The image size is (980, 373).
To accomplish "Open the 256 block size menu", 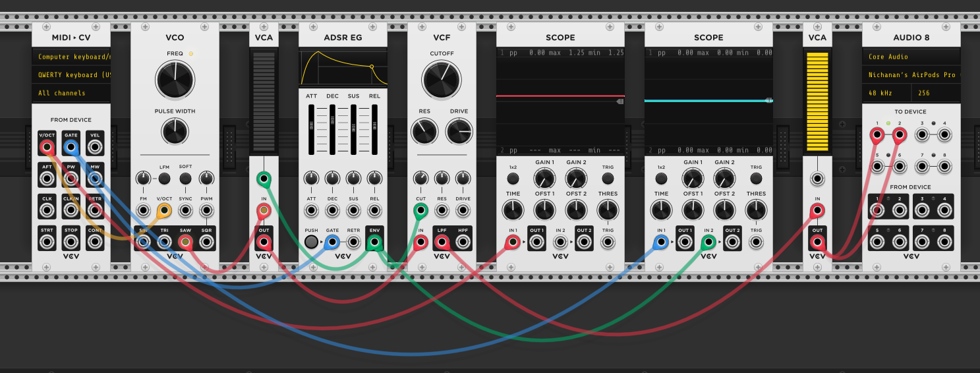I will click(x=936, y=93).
